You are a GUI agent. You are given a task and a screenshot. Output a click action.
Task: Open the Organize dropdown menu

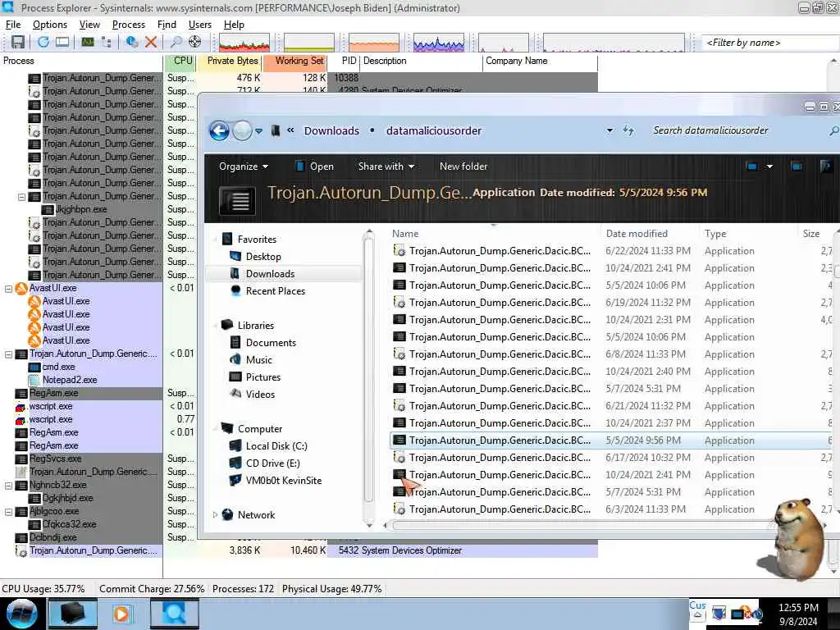click(244, 167)
